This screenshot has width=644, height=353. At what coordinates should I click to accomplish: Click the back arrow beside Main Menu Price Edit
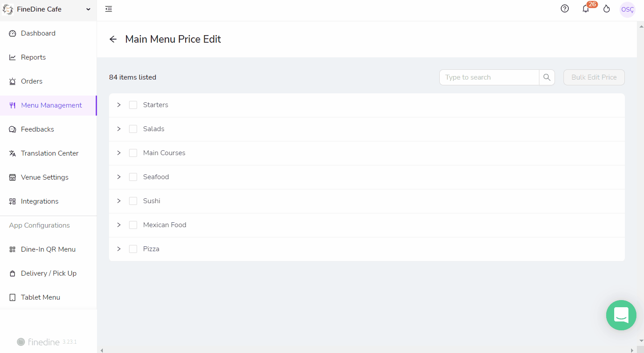pyautogui.click(x=113, y=39)
